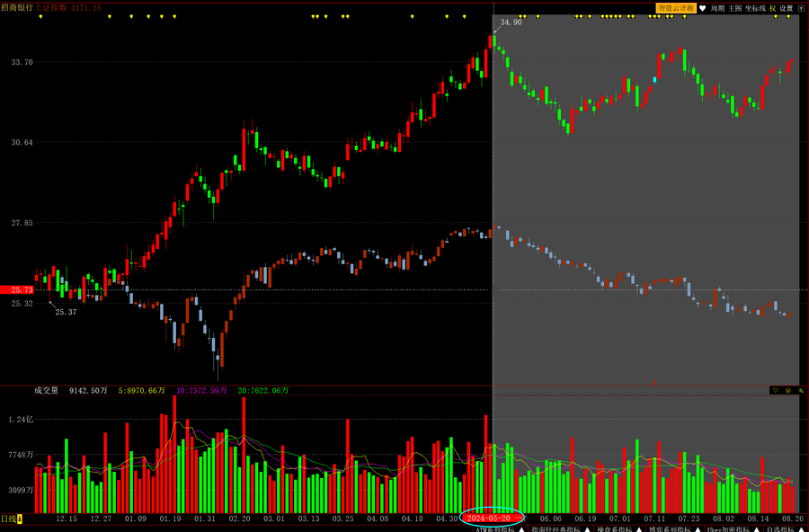This screenshot has width=809, height=532.
Task: Click the small up-arrow box icon at top right
Action: (802, 8)
